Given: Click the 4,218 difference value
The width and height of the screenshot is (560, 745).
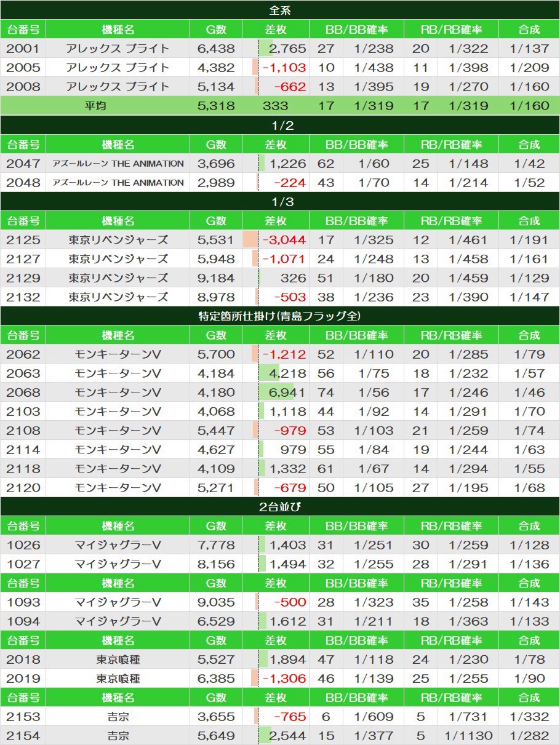Looking at the screenshot, I should pyautogui.click(x=287, y=373).
